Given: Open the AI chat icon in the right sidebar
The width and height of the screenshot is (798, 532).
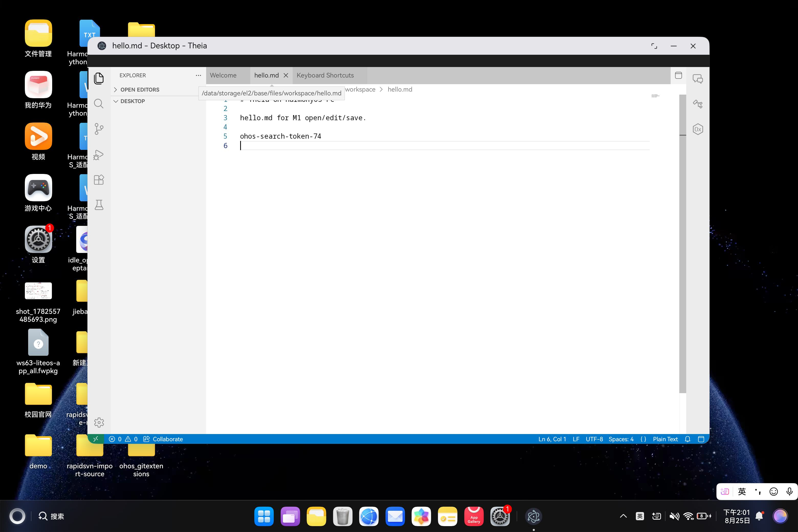Looking at the screenshot, I should [x=697, y=79].
